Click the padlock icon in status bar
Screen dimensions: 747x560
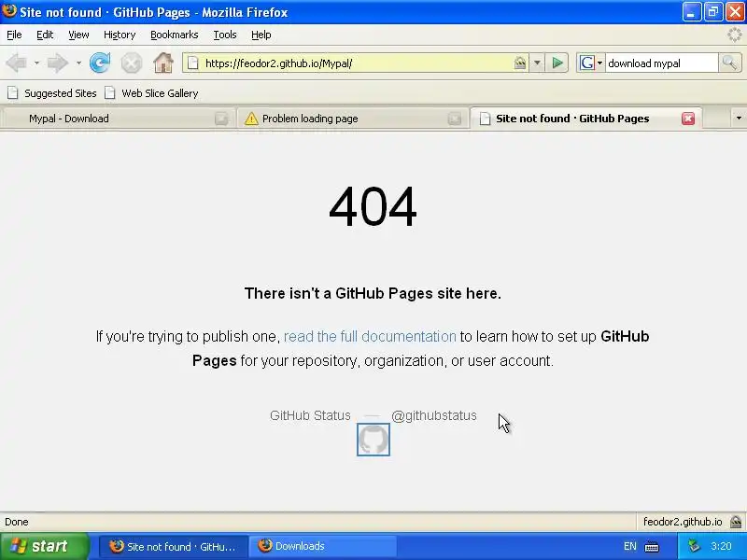pos(736,522)
